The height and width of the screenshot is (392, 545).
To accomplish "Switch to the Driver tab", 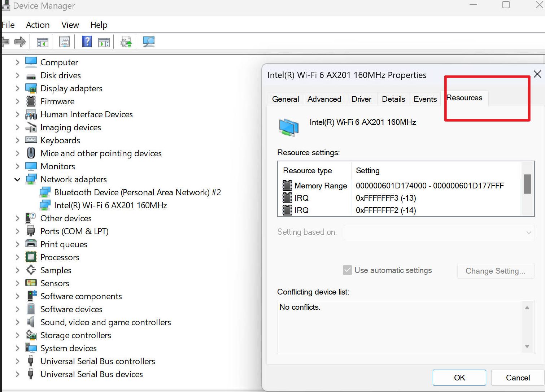I will point(361,99).
